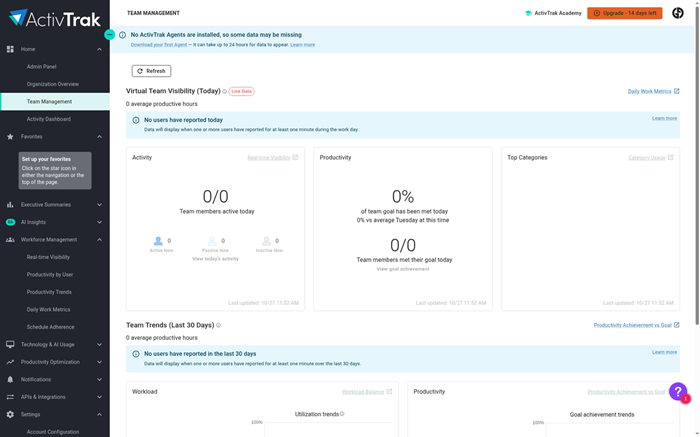Viewport: 700px width, 437px height.
Task: Open Account Configuration in sidebar
Action: (x=55, y=432)
